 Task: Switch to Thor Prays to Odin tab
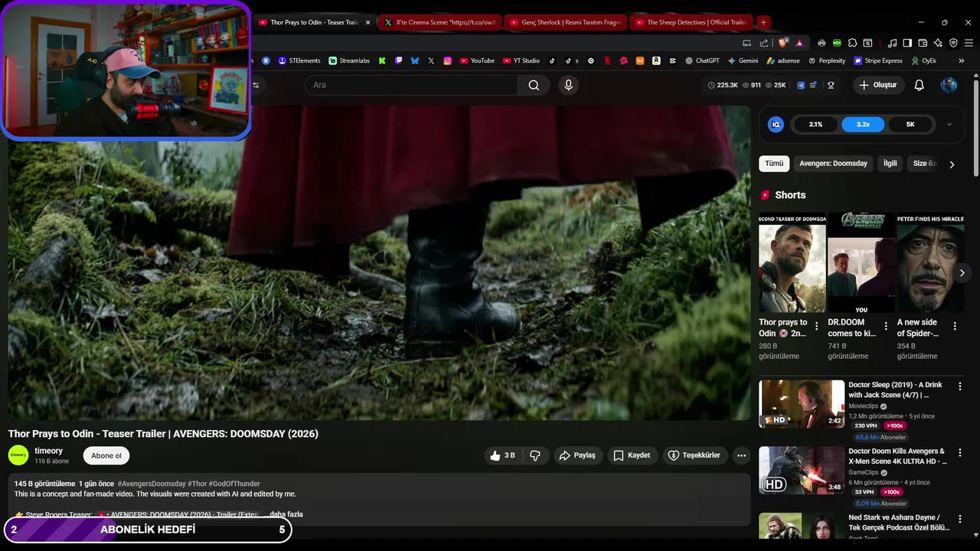(x=312, y=22)
